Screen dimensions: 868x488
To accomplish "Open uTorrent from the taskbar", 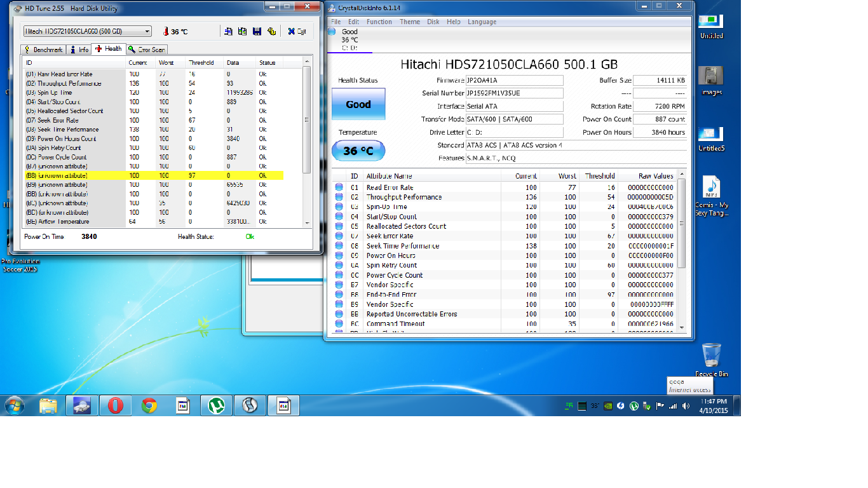I will click(x=217, y=405).
